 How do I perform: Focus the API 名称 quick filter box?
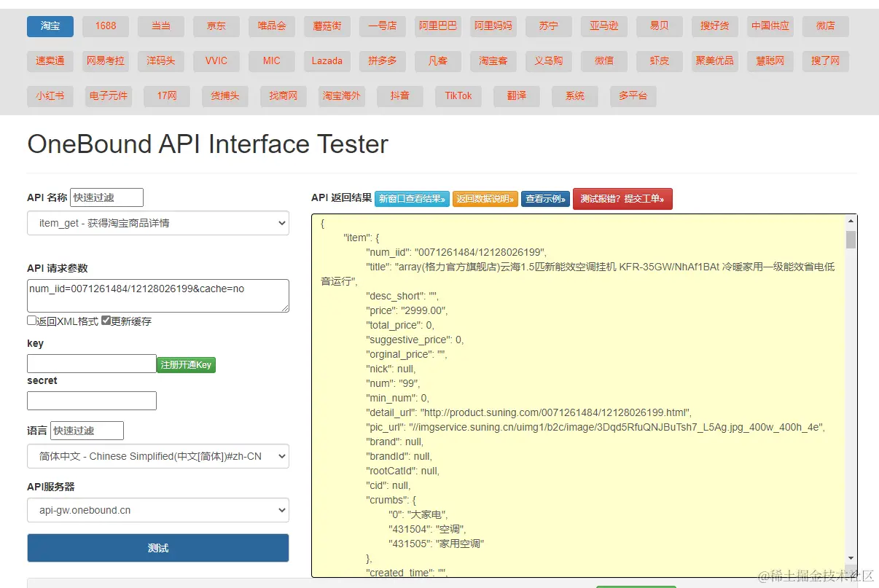point(106,197)
